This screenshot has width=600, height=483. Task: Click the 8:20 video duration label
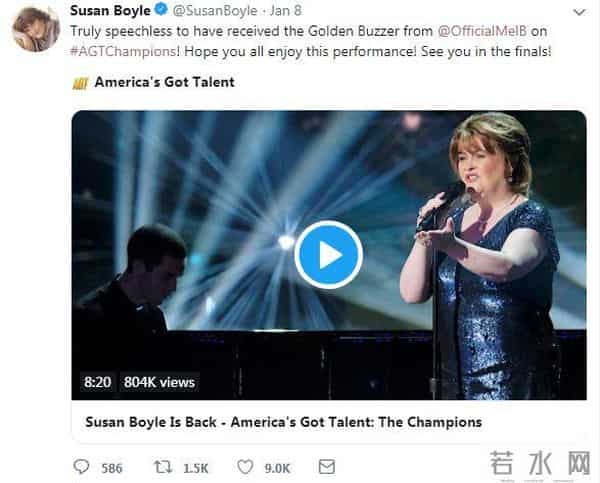coord(97,381)
